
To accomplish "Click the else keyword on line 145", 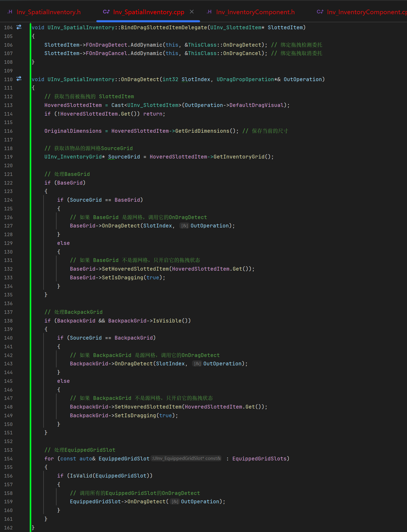I will point(64,381).
